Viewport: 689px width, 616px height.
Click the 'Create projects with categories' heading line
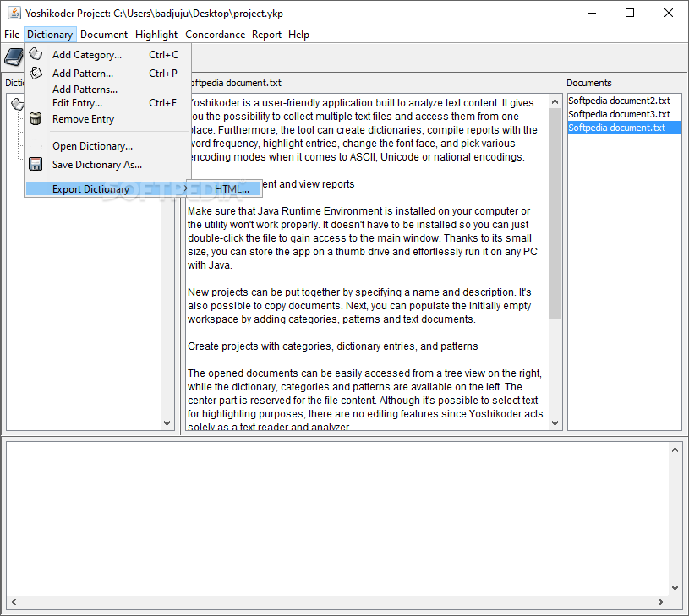332,346
